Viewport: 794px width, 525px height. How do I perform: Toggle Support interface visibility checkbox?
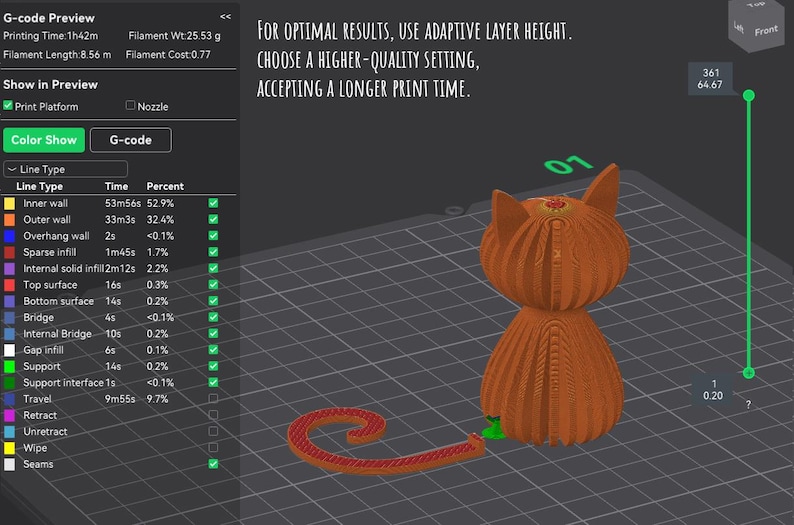click(213, 382)
